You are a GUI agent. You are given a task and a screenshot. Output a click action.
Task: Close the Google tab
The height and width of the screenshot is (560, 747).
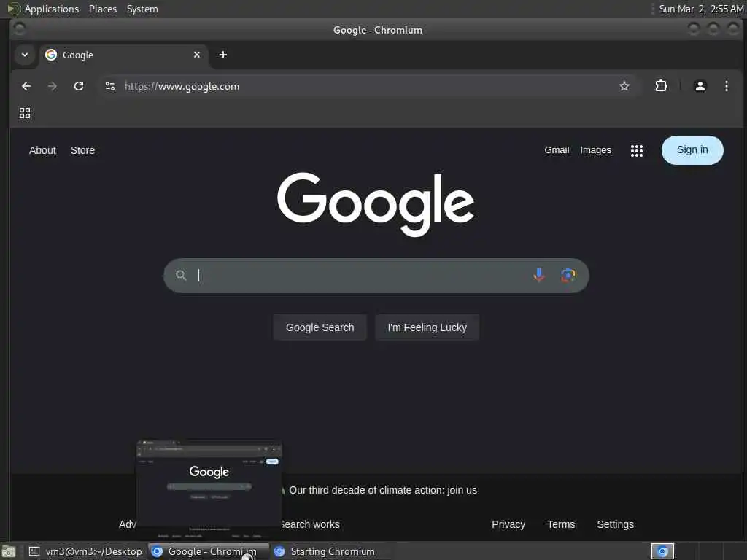click(x=197, y=55)
